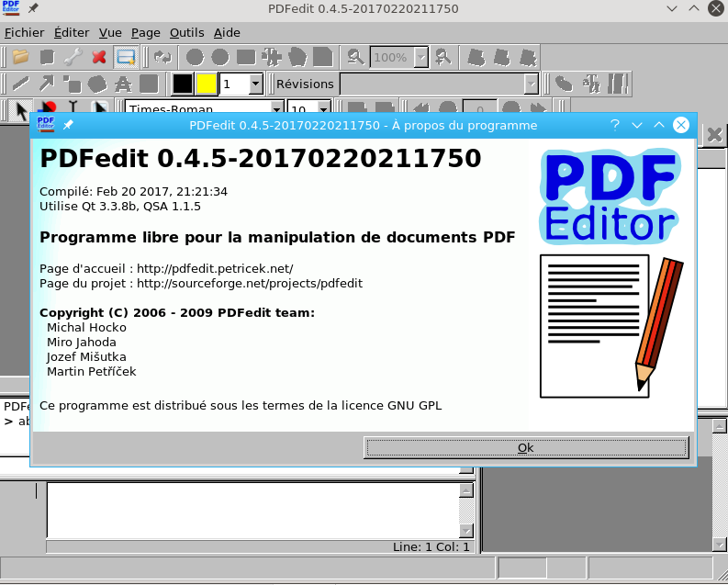This screenshot has height=585, width=728.
Task: Open the Times-Roman font dropdown
Action: 276,110
